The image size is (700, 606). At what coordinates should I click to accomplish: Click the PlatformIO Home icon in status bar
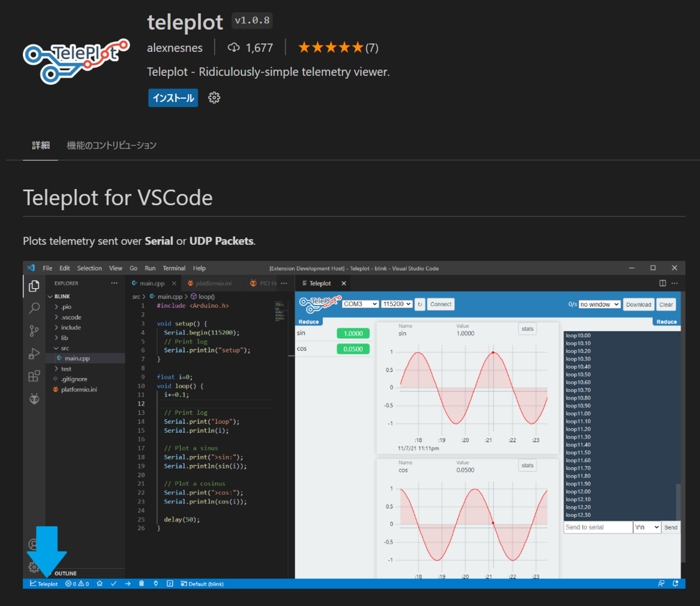pyautogui.click(x=99, y=583)
